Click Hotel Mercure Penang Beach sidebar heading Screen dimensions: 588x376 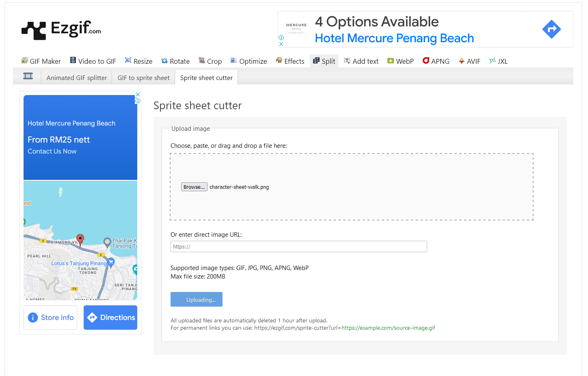coord(71,123)
